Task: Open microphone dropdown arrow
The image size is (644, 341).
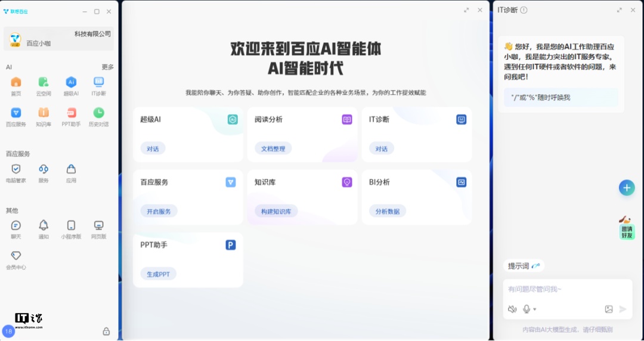Action: coord(535,309)
